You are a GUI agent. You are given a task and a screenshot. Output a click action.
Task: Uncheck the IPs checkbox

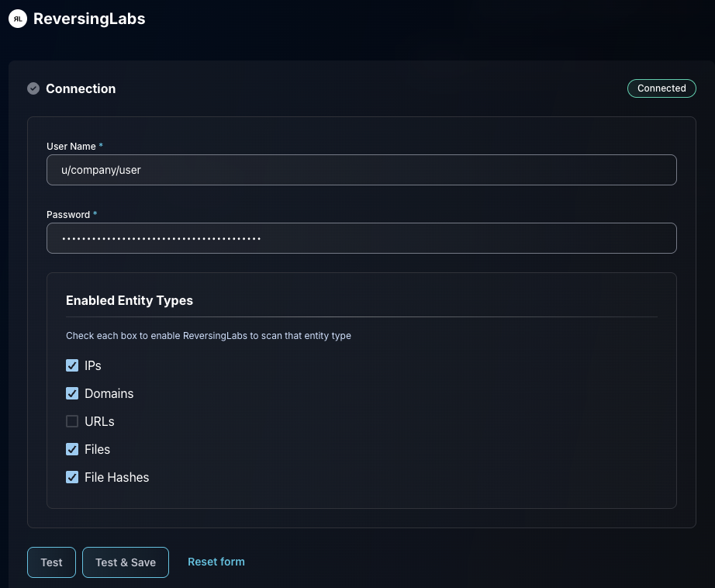72,365
